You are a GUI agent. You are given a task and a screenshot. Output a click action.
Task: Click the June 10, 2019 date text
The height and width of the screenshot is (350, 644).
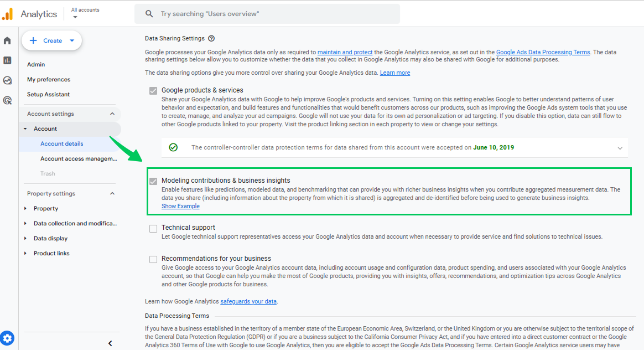click(494, 147)
